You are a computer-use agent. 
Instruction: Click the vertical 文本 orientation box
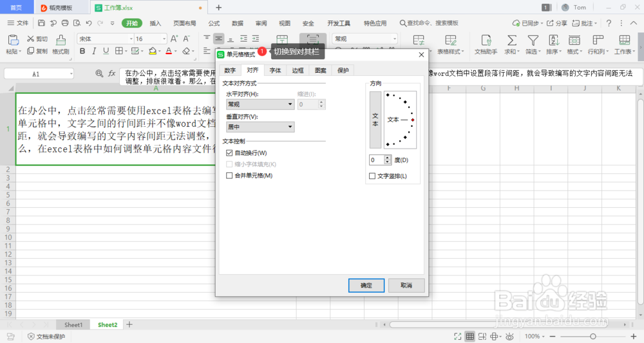(375, 120)
